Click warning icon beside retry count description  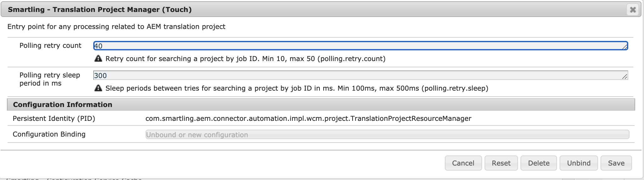98,59
